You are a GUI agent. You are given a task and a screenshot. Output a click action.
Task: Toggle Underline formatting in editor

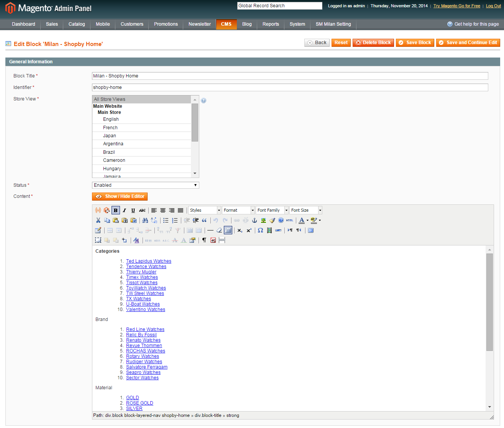[133, 210]
